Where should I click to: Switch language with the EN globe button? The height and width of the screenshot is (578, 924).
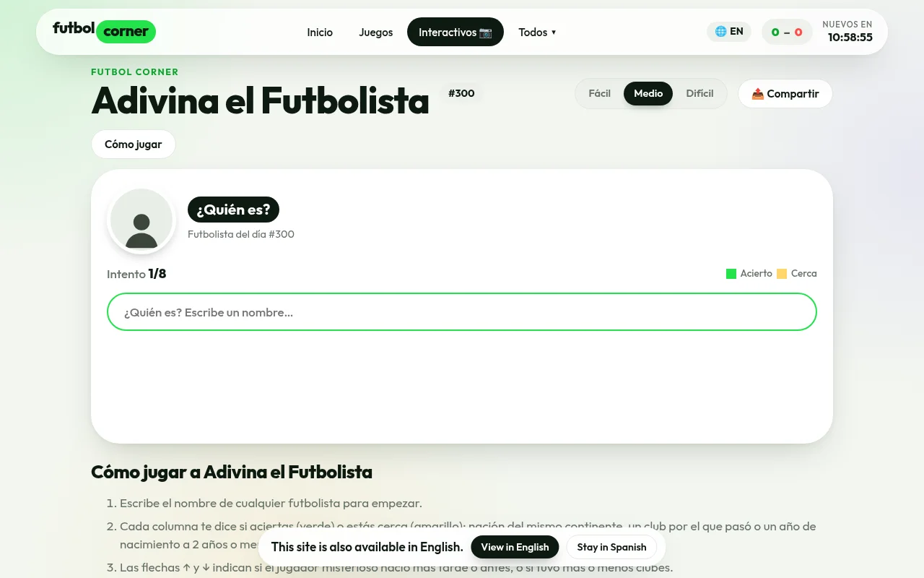tap(729, 31)
